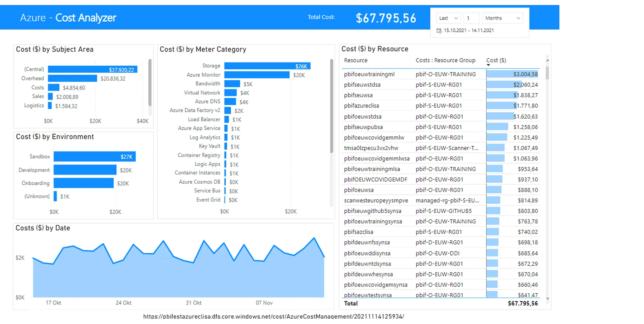Select the pbifoeuwtrainingml resource row
Image resolution: width=644 pixels, height=324 pixels.
tap(369, 74)
